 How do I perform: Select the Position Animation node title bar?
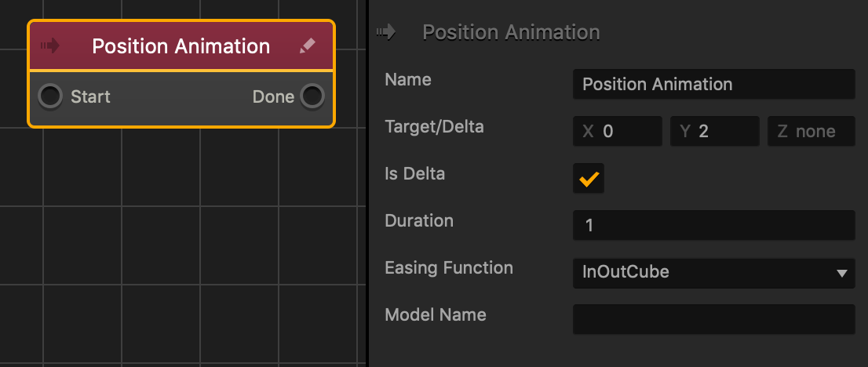[181, 46]
